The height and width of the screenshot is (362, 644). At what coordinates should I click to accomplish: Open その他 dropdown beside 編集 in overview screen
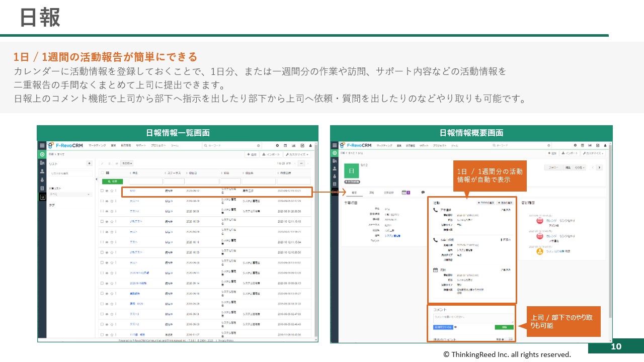[x=579, y=167]
